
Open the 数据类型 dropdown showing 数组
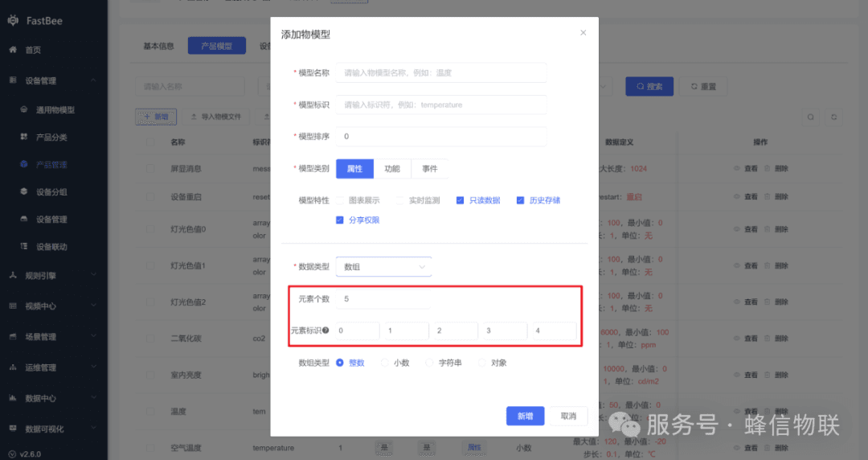pos(383,266)
